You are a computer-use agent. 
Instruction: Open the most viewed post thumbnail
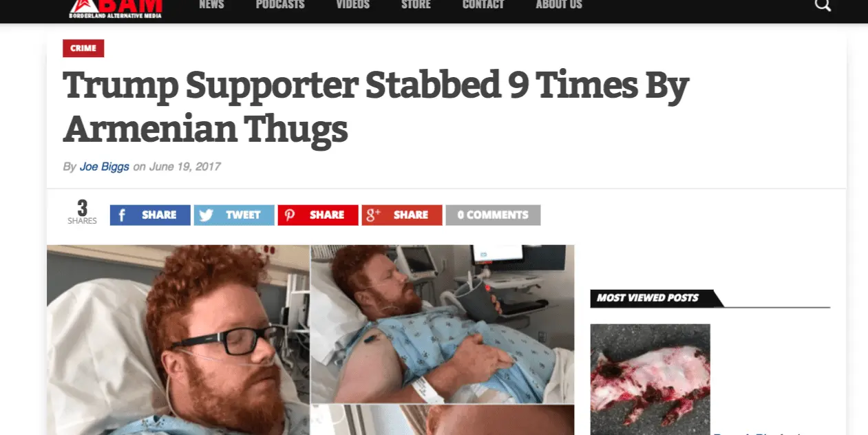coord(650,379)
